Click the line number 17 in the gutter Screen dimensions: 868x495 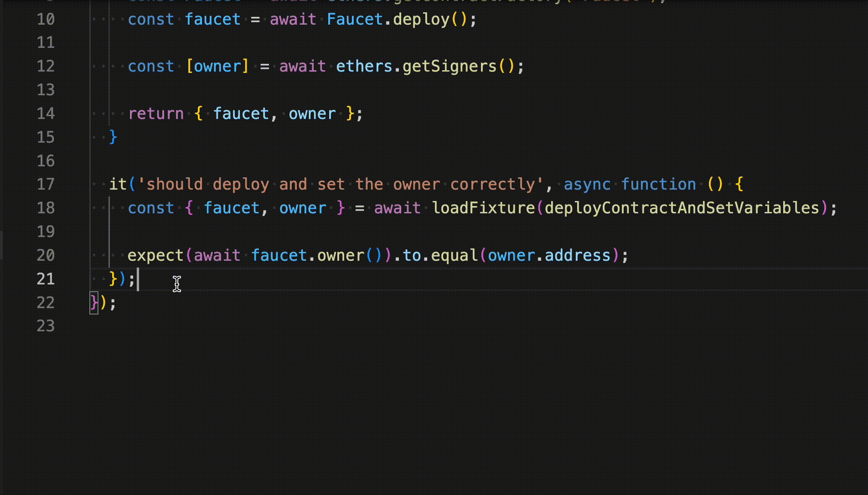pos(45,184)
